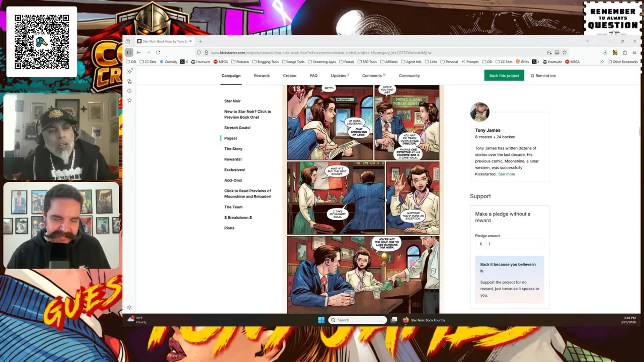This screenshot has height=362, width=644.
Task: Click See more in creator bio
Action: [507, 174]
